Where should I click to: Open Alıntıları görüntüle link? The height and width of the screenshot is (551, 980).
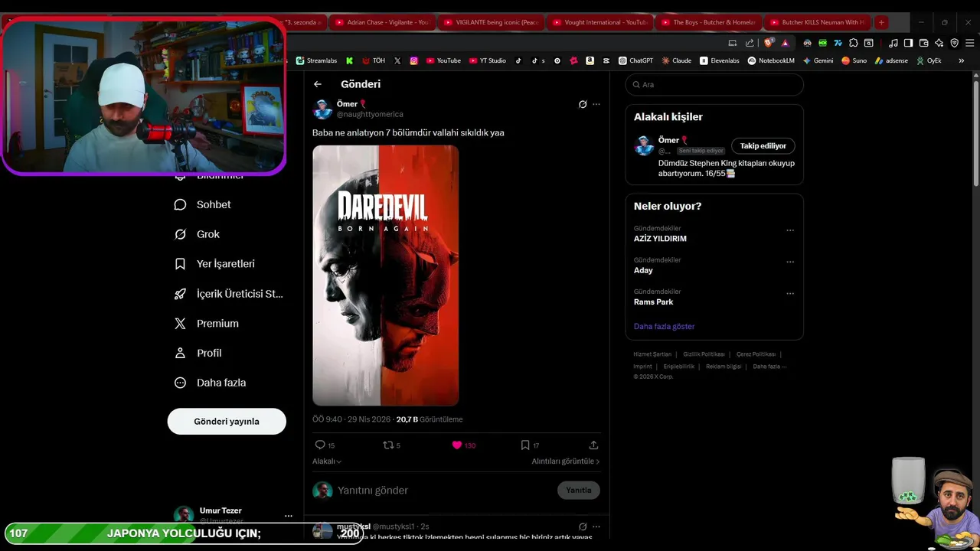click(566, 461)
